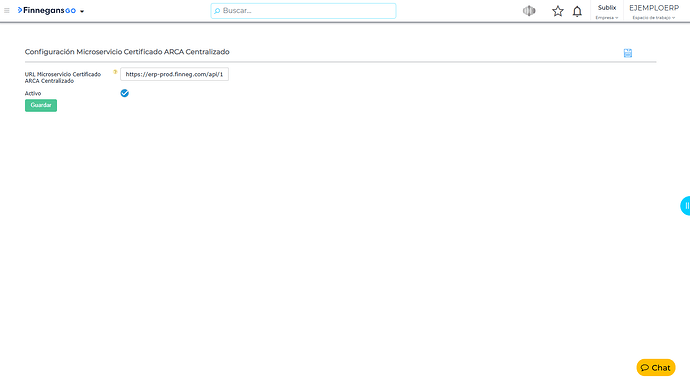Click the page title Configuración Microservicio Certificado ARCA Centralizado
This screenshot has width=690, height=390.
point(127,52)
